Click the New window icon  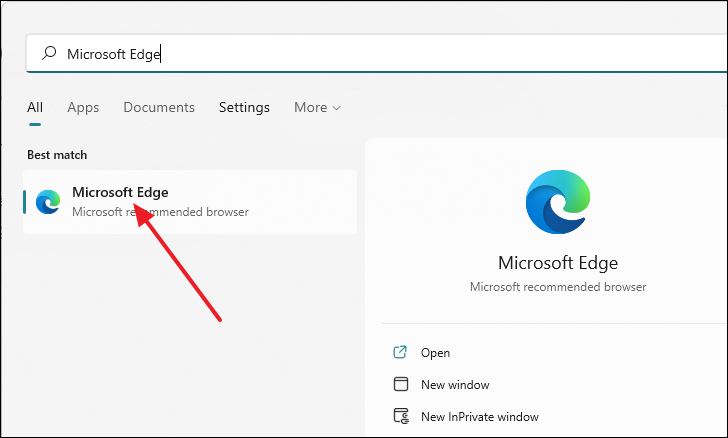pos(401,384)
